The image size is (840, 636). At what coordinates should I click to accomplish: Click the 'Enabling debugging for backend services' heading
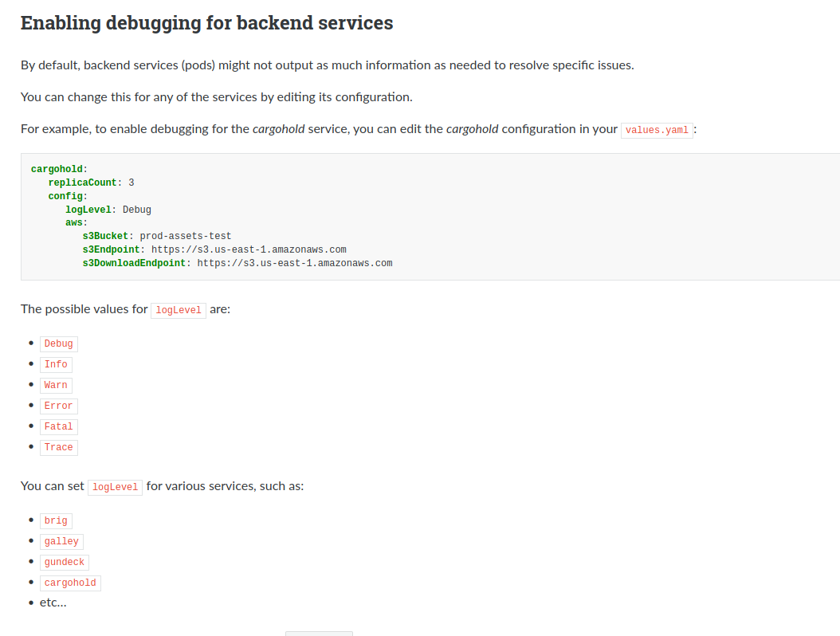206,22
